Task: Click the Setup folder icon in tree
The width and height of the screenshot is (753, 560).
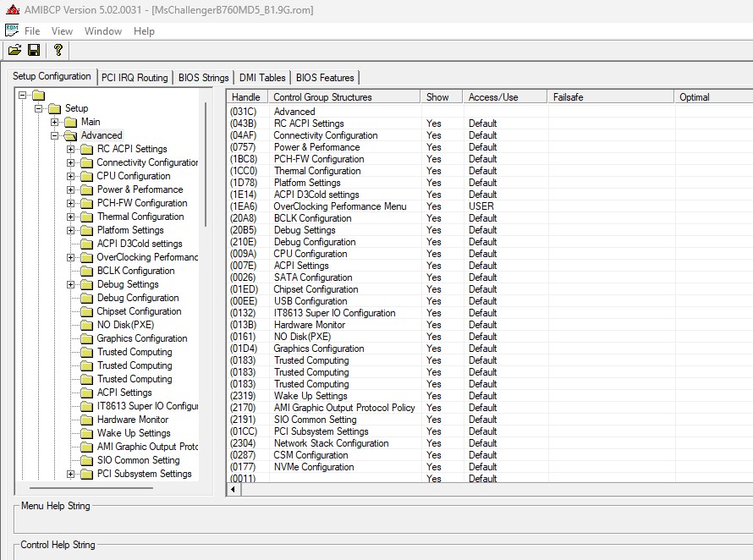Action: click(x=55, y=108)
